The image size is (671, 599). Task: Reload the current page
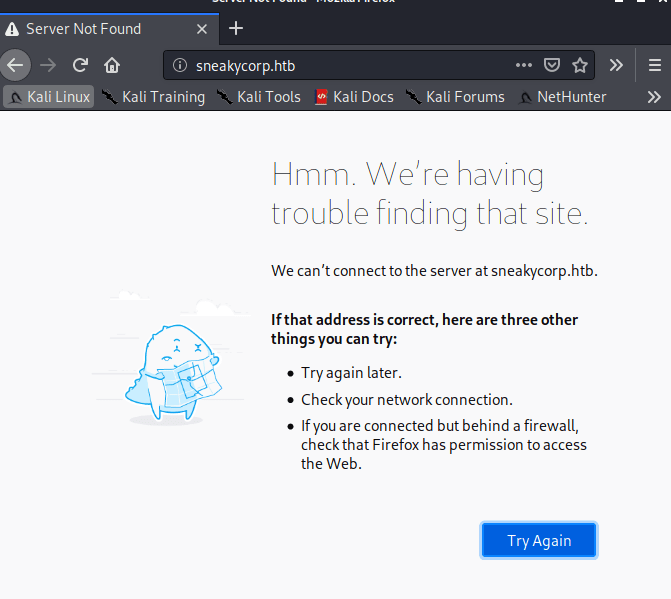click(80, 65)
